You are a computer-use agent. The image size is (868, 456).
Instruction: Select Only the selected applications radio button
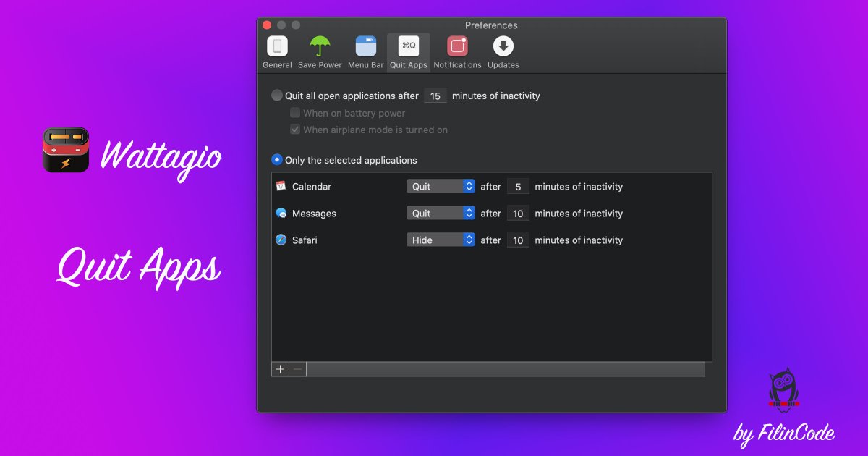277,160
